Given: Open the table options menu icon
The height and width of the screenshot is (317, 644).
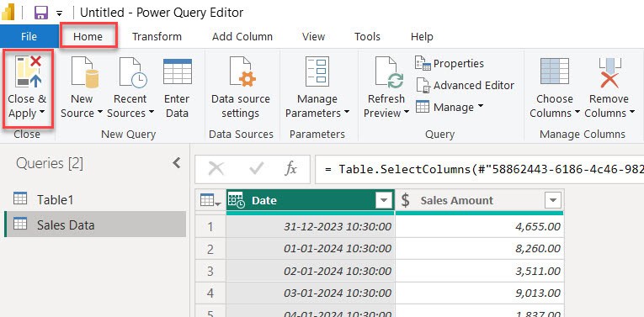Looking at the screenshot, I should pyautogui.click(x=210, y=200).
